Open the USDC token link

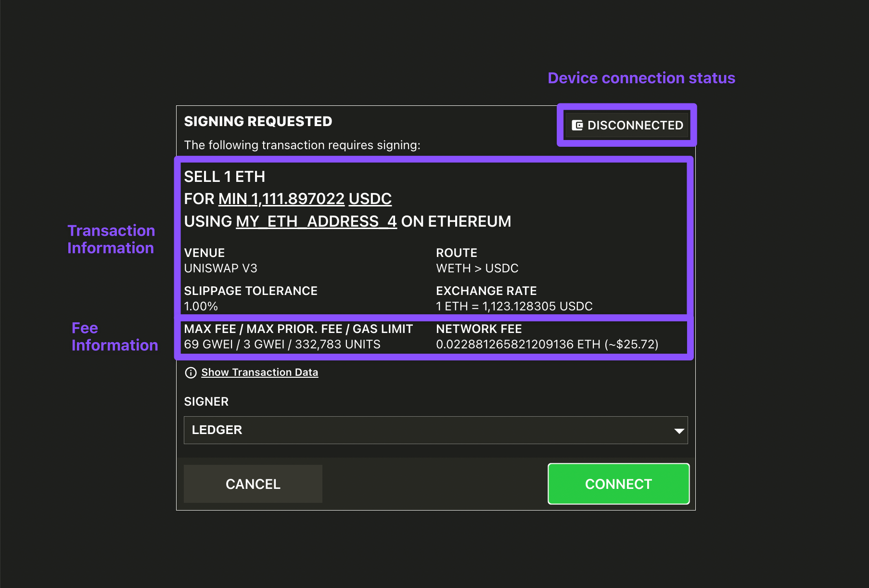click(370, 199)
